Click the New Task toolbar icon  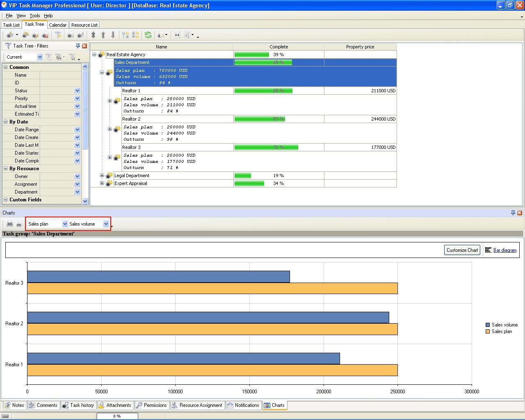(x=10, y=35)
